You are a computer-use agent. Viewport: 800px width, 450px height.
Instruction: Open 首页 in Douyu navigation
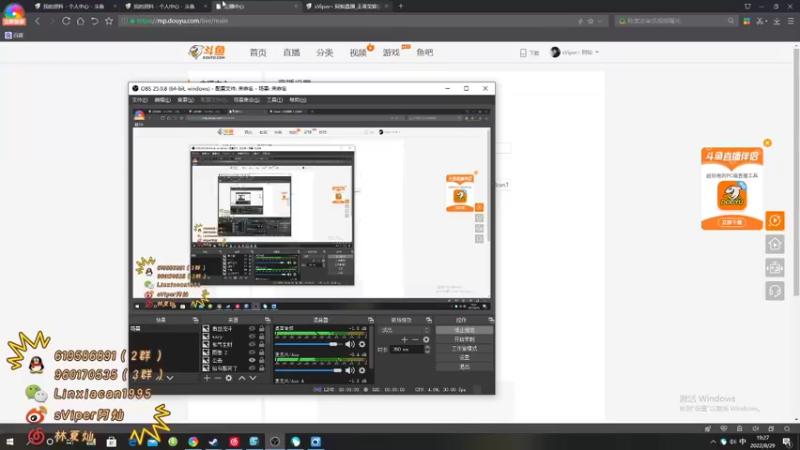coord(258,53)
